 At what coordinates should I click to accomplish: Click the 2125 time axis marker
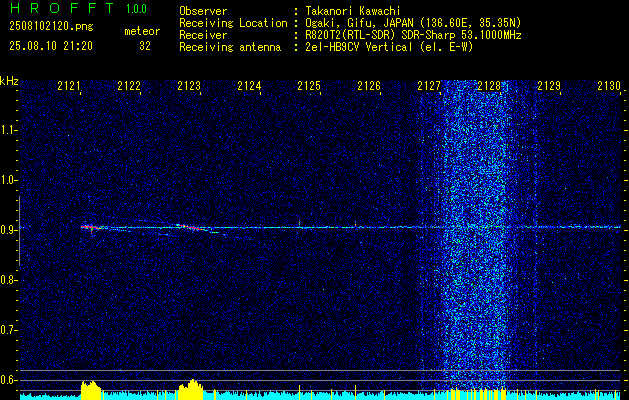309,85
